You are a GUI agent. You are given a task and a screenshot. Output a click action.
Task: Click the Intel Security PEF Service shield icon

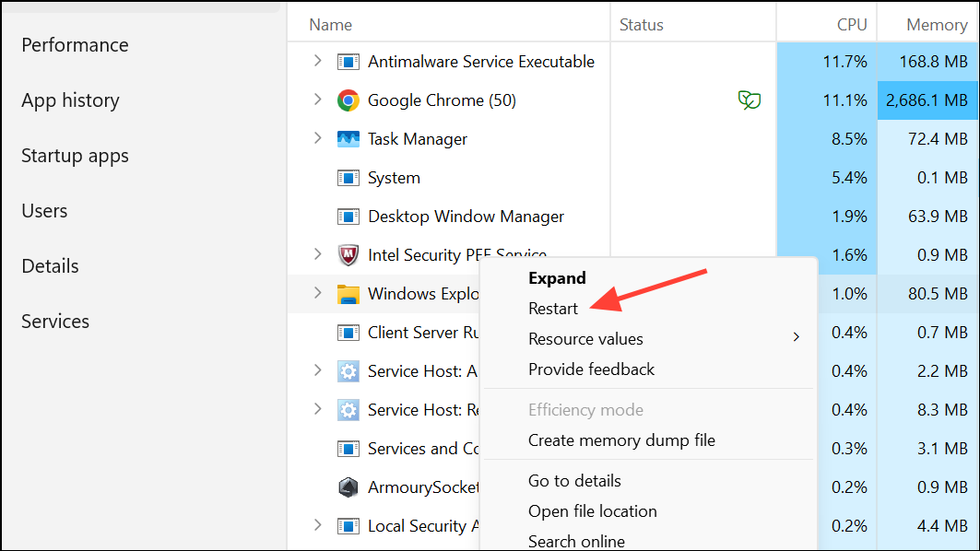348,255
